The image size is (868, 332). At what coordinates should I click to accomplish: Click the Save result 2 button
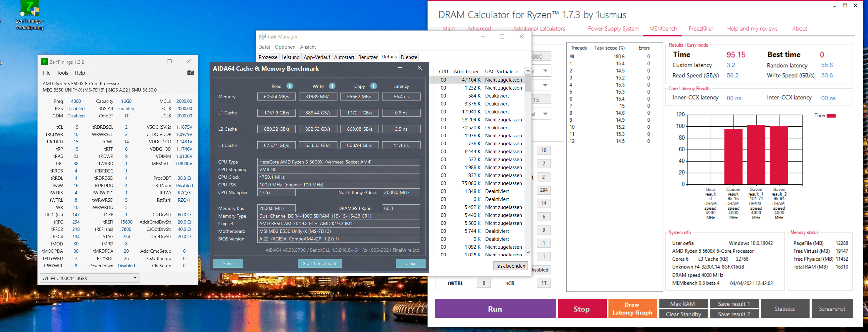(734, 314)
